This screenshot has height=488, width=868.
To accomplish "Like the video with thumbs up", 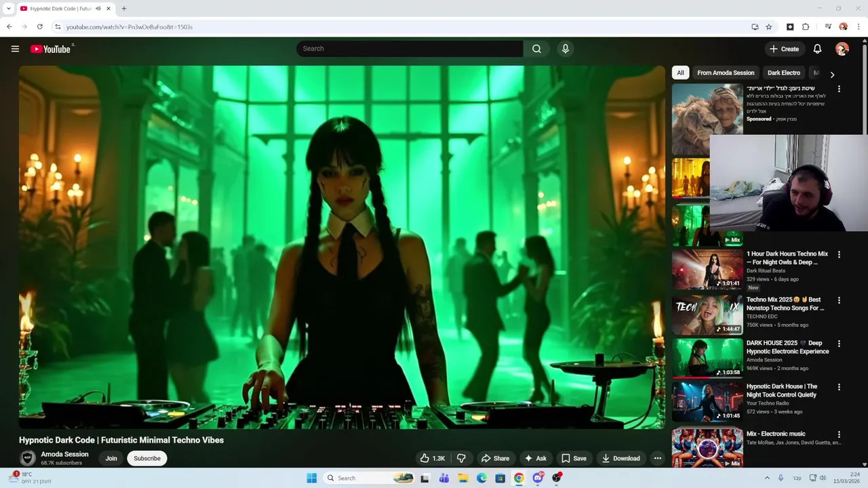I will pyautogui.click(x=432, y=458).
